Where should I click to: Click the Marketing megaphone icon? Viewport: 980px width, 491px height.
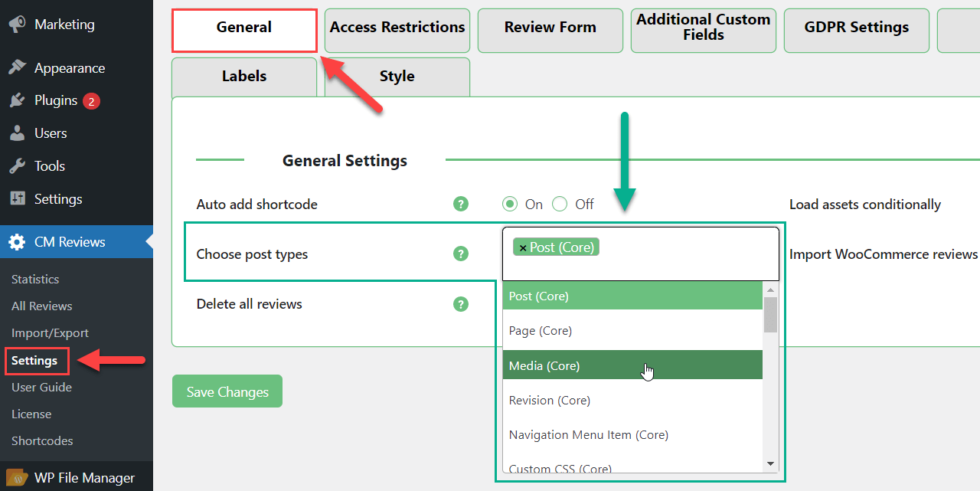[x=17, y=25]
